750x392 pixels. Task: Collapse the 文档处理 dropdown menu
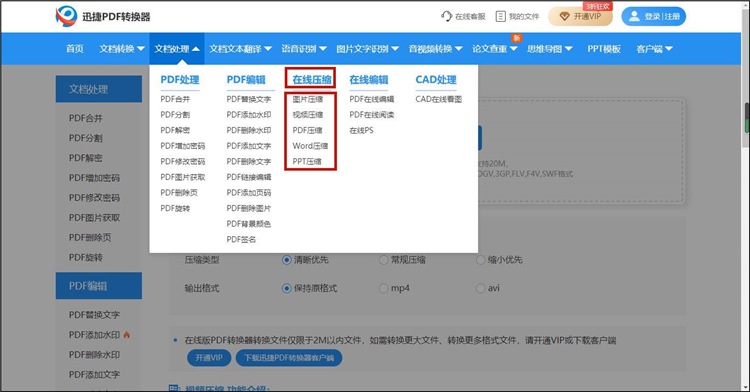coord(176,49)
